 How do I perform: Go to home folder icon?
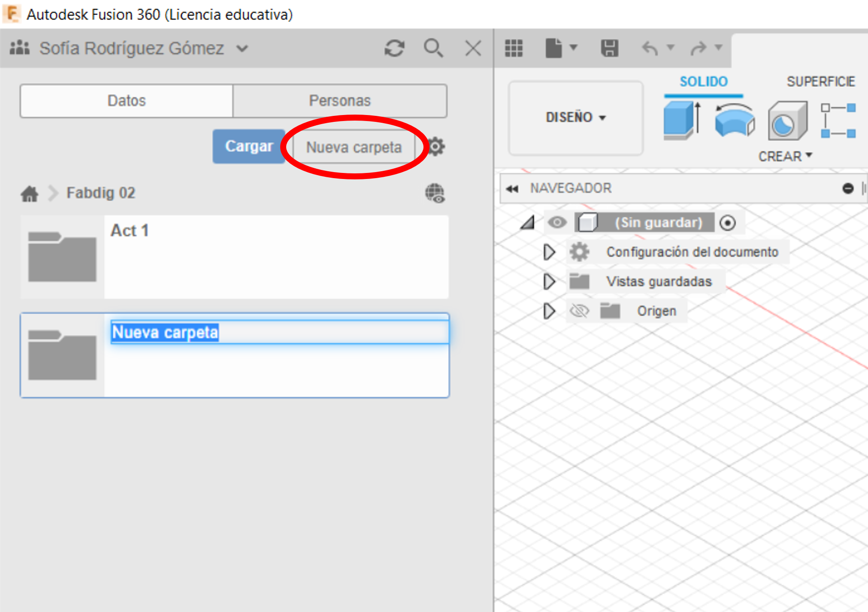(x=30, y=194)
